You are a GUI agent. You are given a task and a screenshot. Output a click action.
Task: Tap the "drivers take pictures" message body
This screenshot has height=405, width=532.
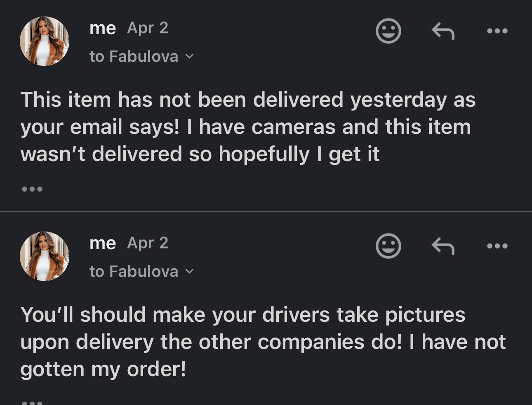(x=263, y=342)
